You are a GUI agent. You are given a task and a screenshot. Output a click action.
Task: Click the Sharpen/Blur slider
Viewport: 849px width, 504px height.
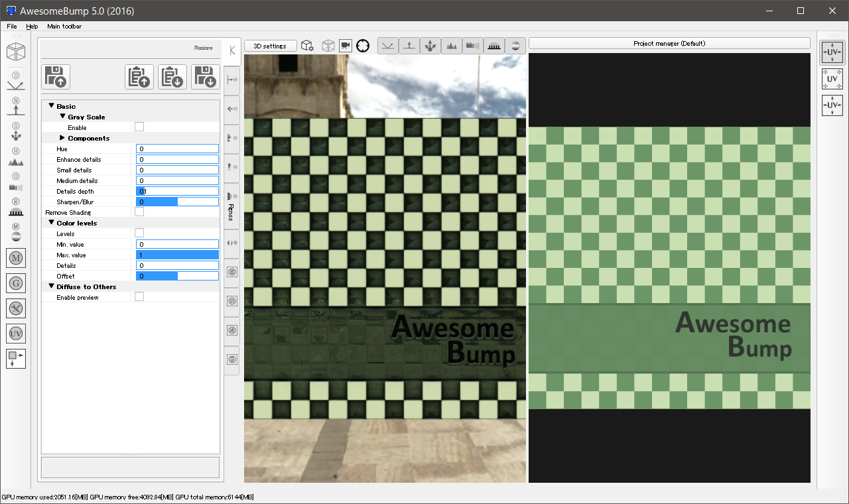177,202
